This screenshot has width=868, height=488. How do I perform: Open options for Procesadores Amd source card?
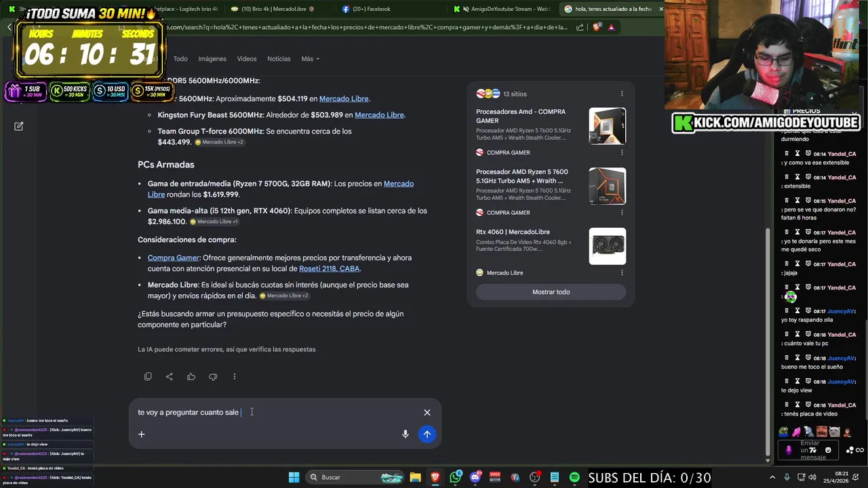(x=622, y=152)
